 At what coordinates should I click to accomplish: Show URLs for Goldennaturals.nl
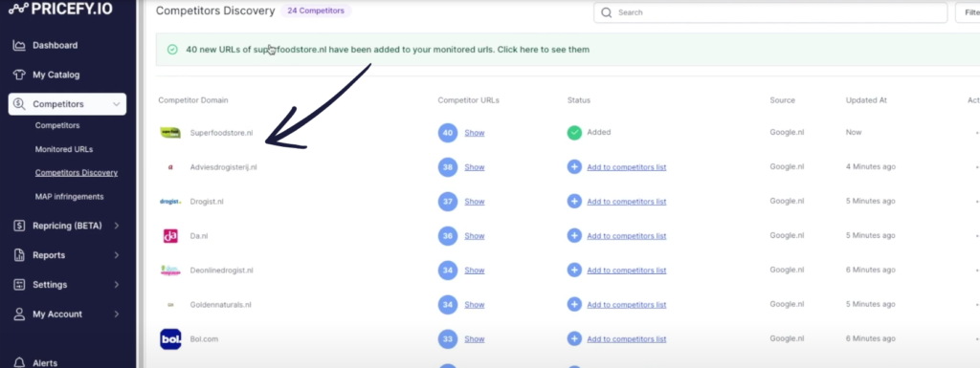coord(475,304)
